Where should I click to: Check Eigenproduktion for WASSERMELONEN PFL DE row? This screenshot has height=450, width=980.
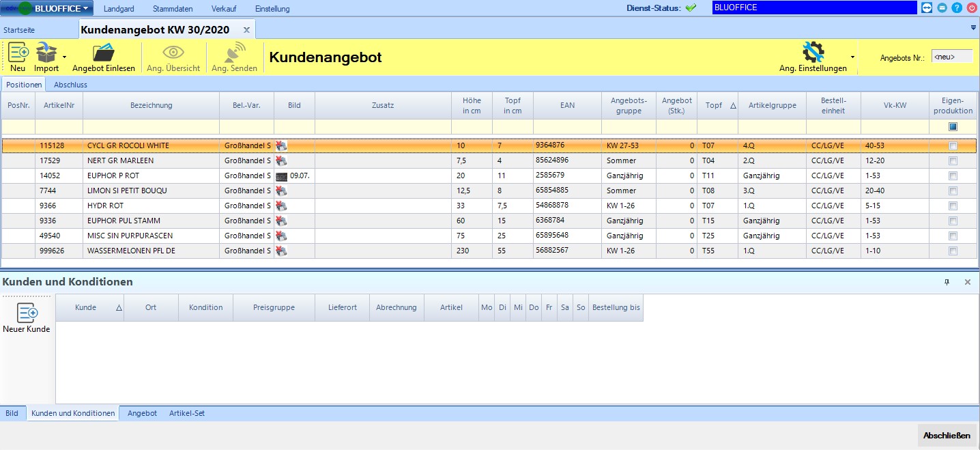click(x=953, y=251)
